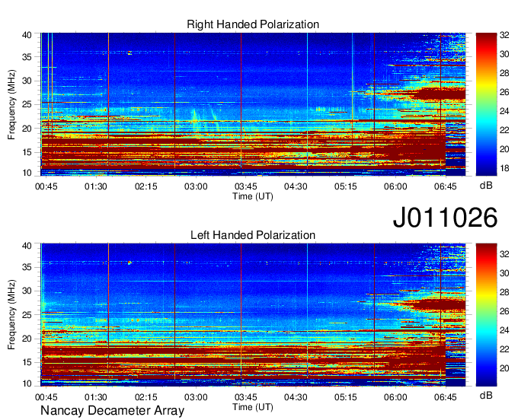The image size is (518, 420).
Task: Click the "30" value on the lower color bar
Action: [504, 273]
